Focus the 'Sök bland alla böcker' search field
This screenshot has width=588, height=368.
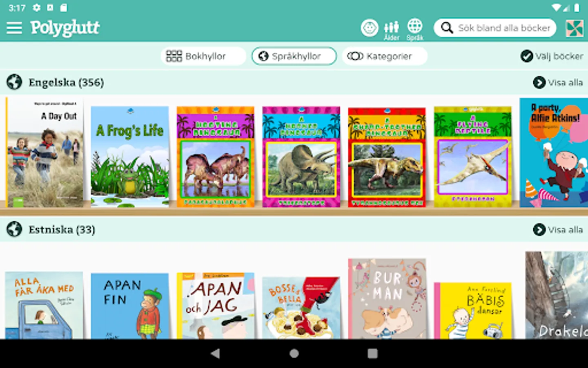coord(495,28)
